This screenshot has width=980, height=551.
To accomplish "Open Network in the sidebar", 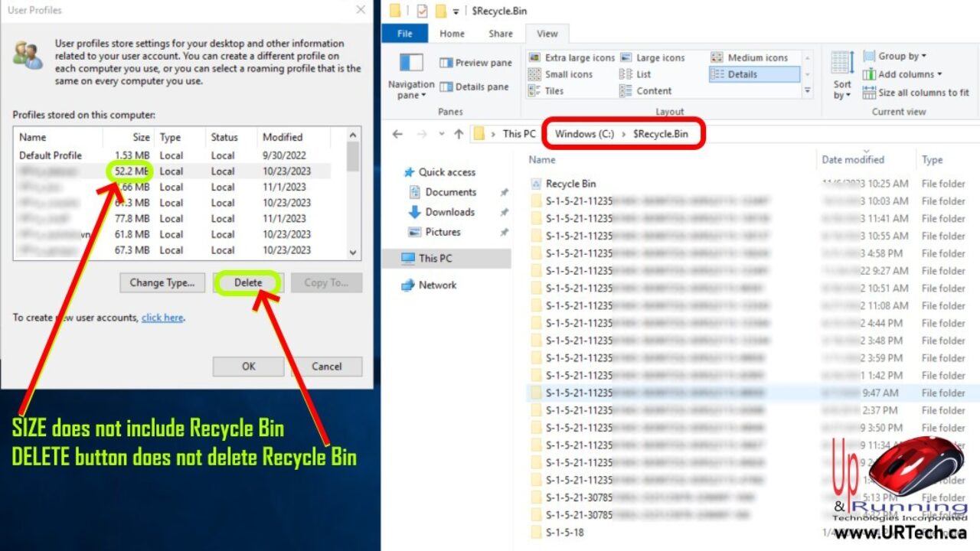I will (436, 285).
